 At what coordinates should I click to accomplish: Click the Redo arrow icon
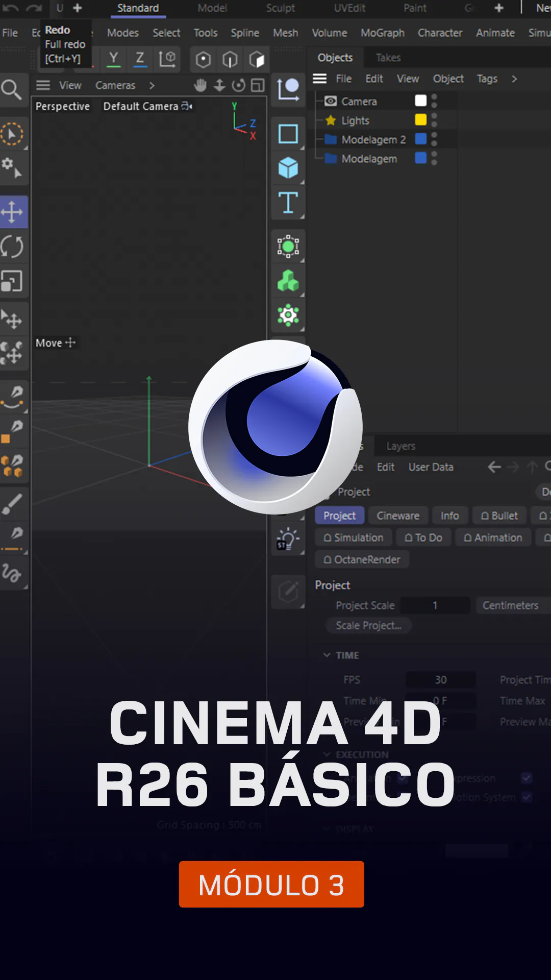(34, 8)
